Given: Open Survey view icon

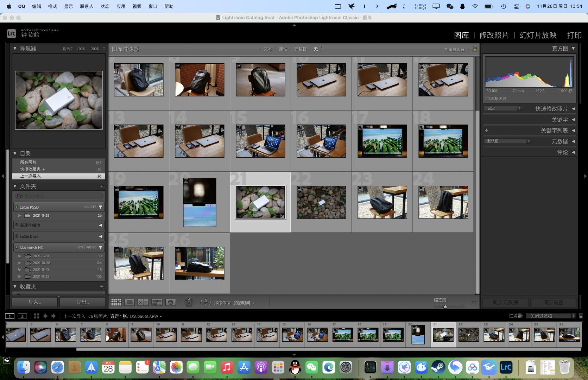Looking at the screenshot, I should (157, 302).
